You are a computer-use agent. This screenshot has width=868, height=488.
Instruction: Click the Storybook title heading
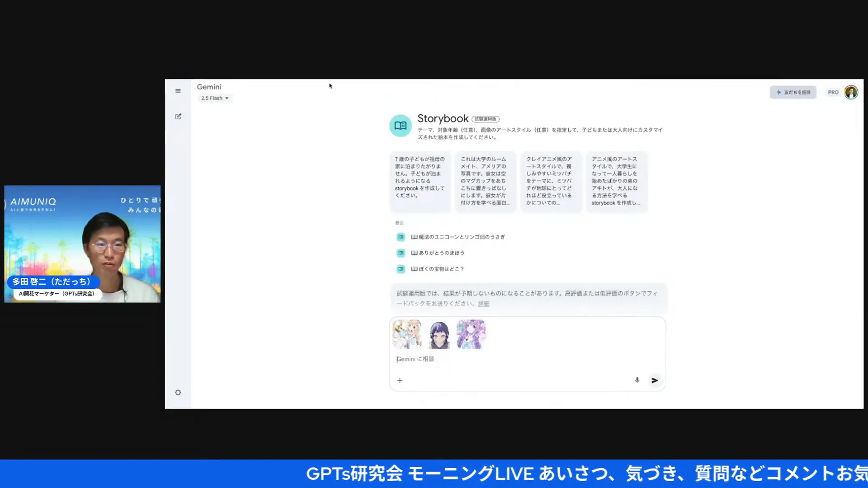pyautogui.click(x=443, y=118)
